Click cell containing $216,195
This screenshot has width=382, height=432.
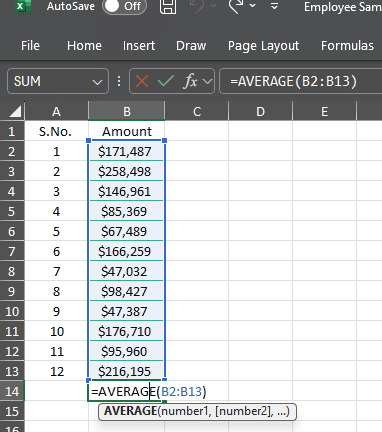tap(127, 371)
